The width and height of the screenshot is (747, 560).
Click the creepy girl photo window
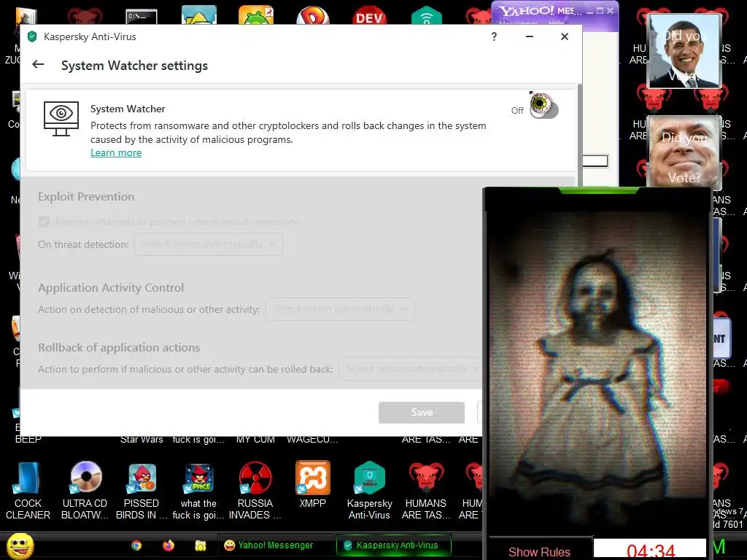[x=598, y=374]
